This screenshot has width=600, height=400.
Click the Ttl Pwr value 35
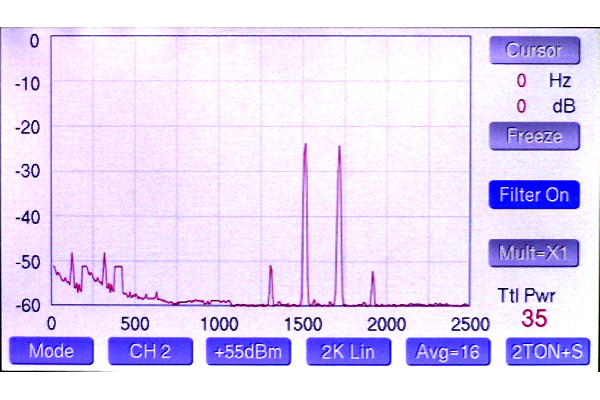point(534,318)
